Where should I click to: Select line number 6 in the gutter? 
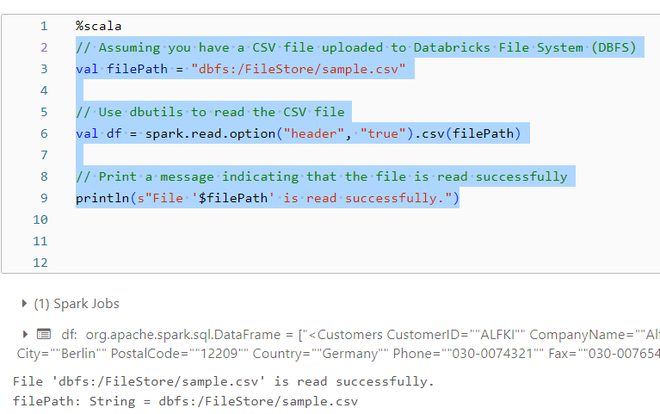coord(43,133)
